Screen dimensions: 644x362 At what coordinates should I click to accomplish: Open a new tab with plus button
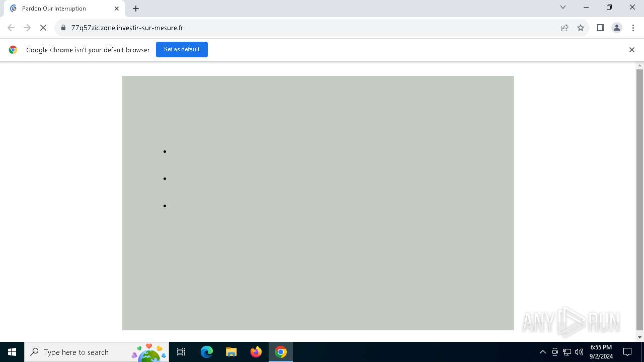pos(136,9)
